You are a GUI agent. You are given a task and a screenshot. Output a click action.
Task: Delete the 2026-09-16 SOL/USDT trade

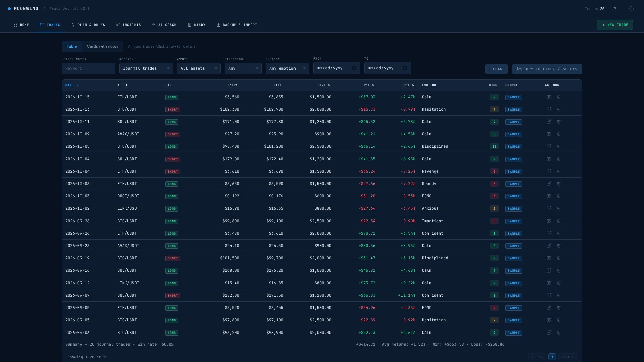pos(559,270)
